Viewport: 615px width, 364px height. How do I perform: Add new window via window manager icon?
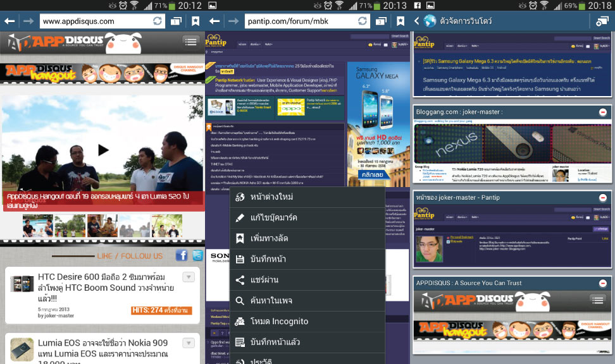[x=602, y=21]
